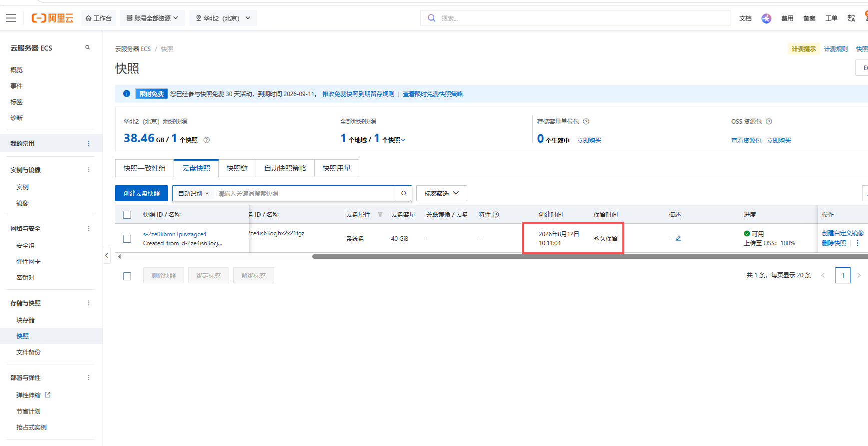Screen dimensions: 868x446
Task: Open the more options for 实例与镜像
Action: pyautogui.click(x=89, y=170)
